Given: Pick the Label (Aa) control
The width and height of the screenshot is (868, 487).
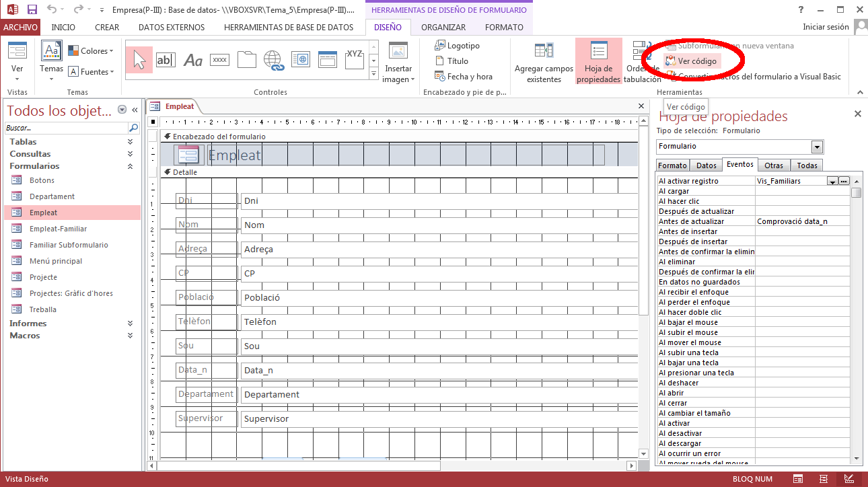Looking at the screenshot, I should coord(193,60).
